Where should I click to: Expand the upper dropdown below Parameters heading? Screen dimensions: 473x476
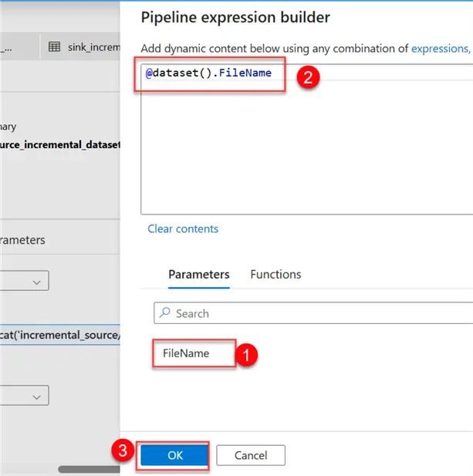tap(36, 283)
